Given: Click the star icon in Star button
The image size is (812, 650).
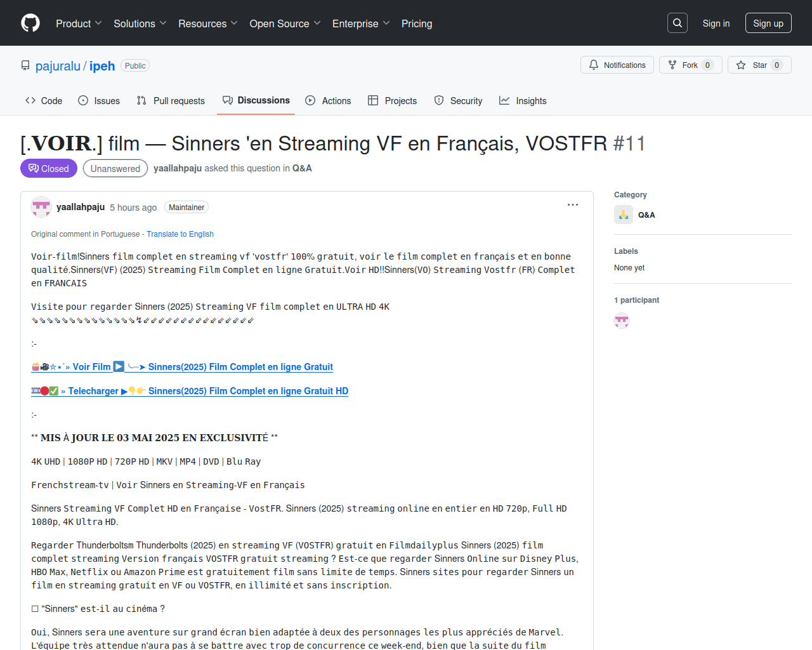Looking at the screenshot, I should pyautogui.click(x=741, y=65).
